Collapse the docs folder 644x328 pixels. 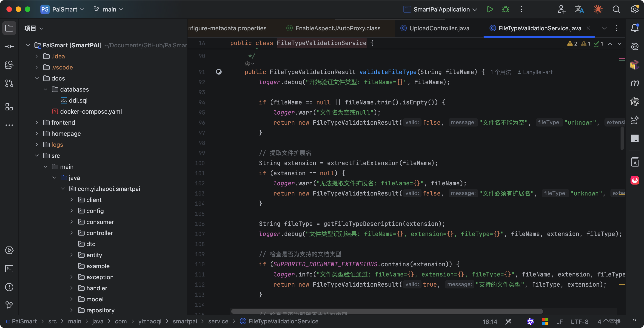(37, 78)
